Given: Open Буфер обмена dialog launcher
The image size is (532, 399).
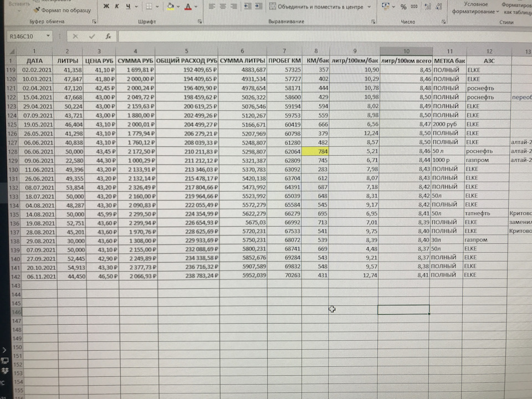Looking at the screenshot, I should tap(94, 22).
